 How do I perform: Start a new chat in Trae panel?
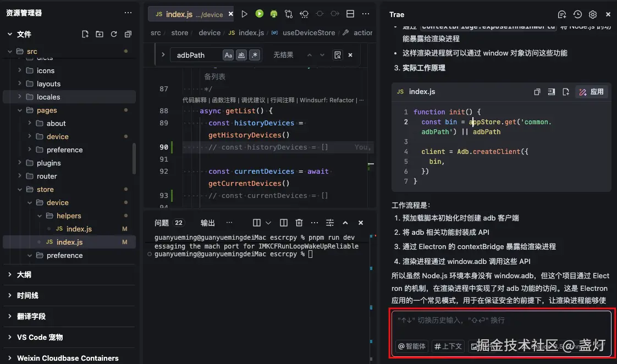(x=562, y=14)
